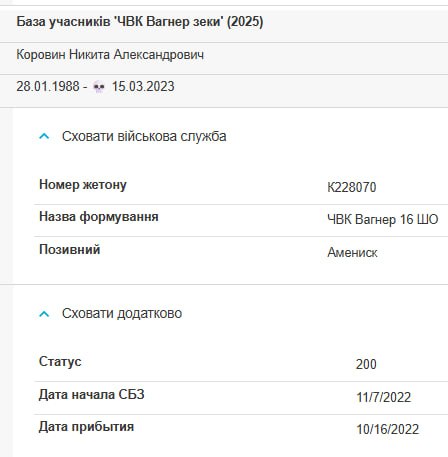The height and width of the screenshot is (457, 448).
Task: Select the formation value ЧВК Вагнер 16 ШО
Action: [x=383, y=220]
